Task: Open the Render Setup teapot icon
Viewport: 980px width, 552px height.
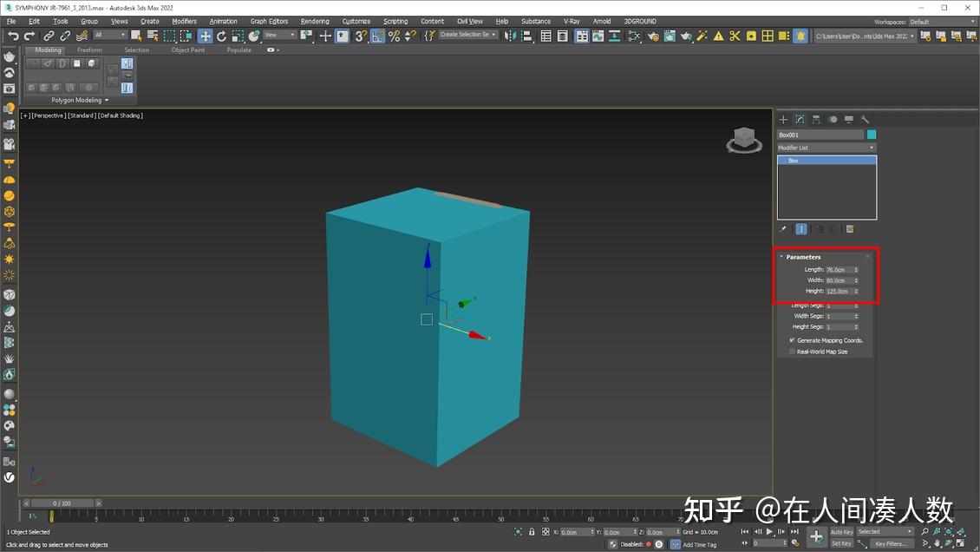Action: coord(653,36)
